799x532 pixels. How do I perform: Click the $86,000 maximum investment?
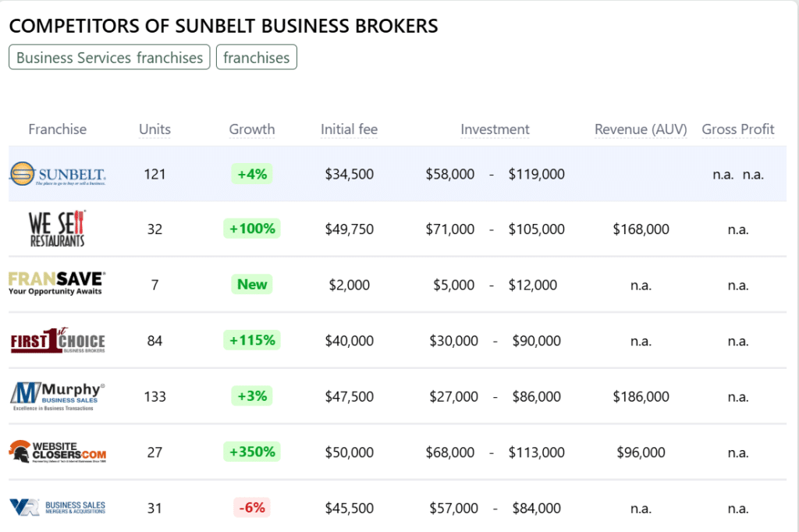tap(537, 396)
